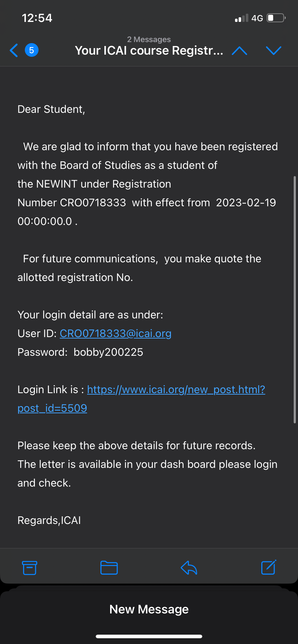Archive this email using the archive icon
Viewport: 298px width, 644px height.
point(30,568)
